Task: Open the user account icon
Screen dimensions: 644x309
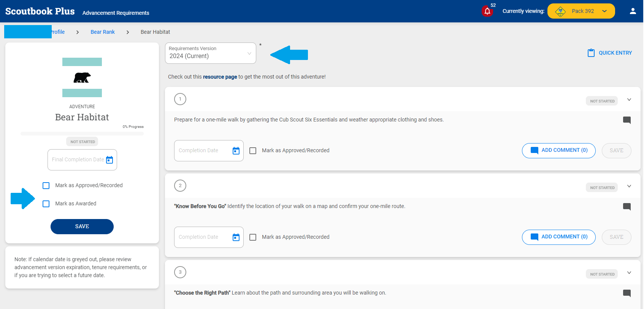Action: (633, 11)
